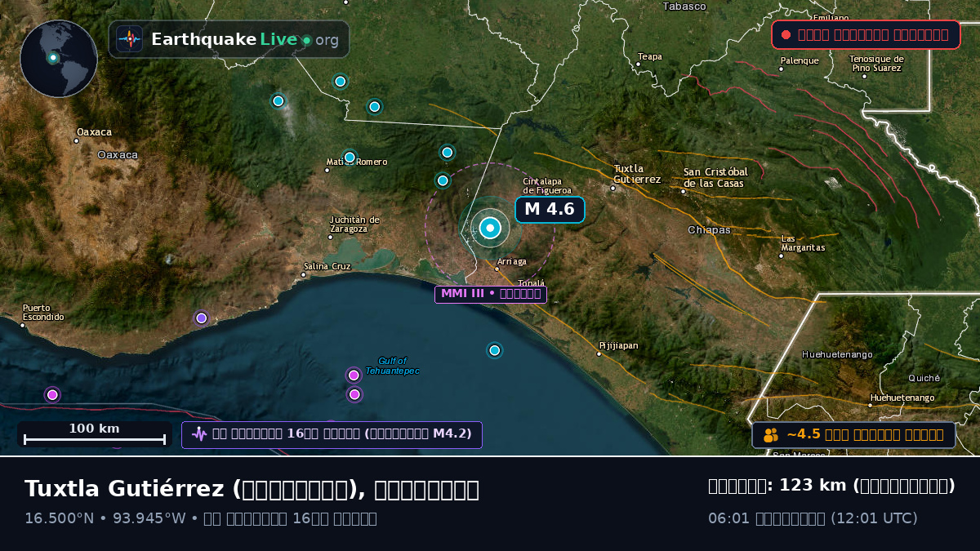Click the Teapa town label

coord(650,56)
